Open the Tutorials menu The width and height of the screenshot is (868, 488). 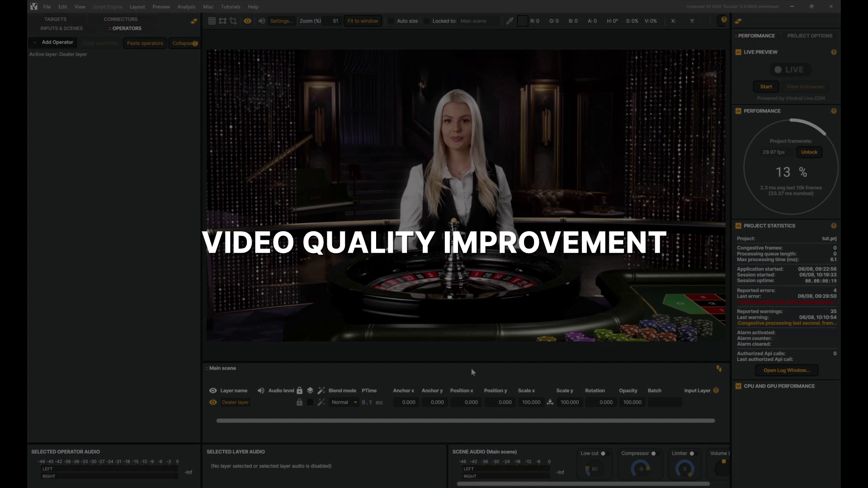[x=231, y=7]
